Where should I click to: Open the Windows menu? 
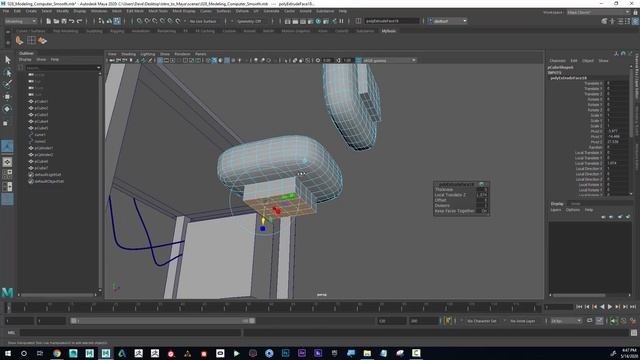(99, 11)
